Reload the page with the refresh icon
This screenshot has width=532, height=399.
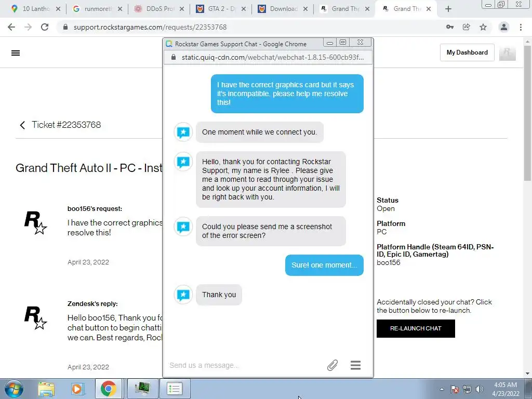tap(45, 27)
